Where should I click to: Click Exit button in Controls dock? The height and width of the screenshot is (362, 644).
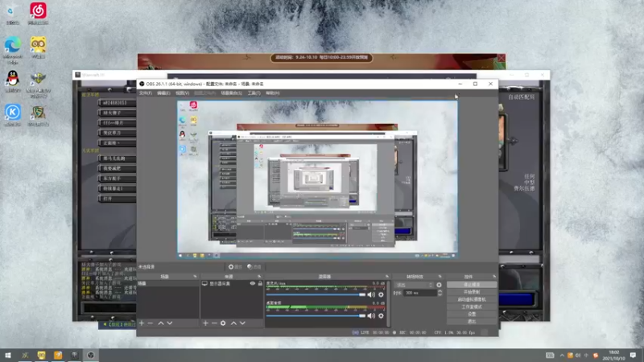[472, 321]
